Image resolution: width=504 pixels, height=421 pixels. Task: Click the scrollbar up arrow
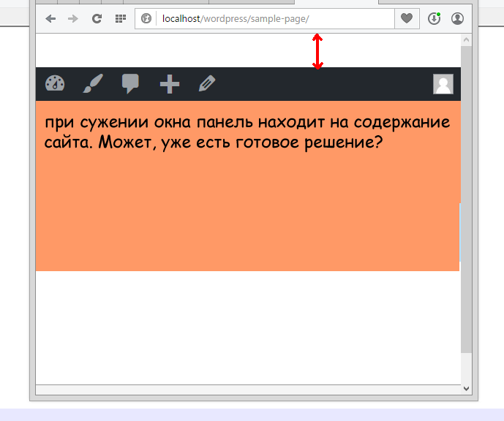(467, 39)
